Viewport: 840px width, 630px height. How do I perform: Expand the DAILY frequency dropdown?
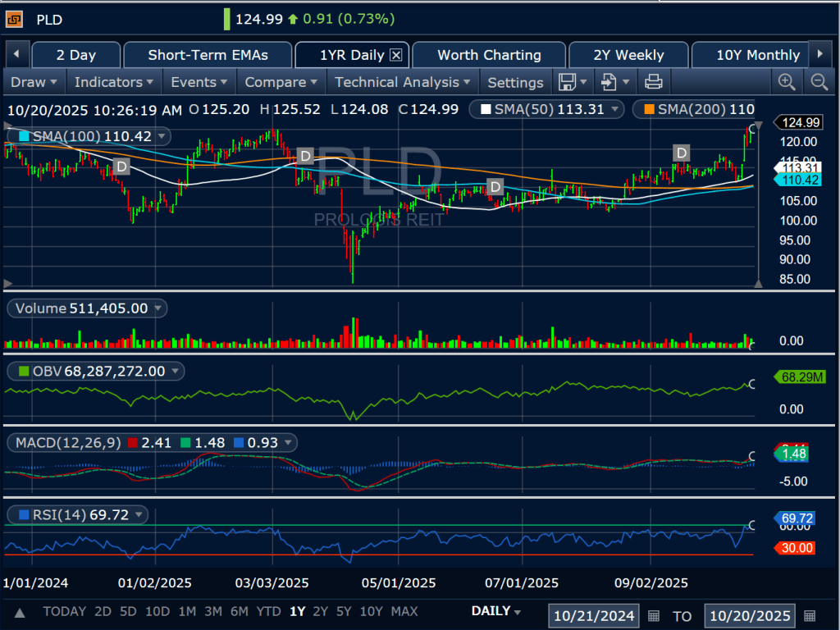click(x=497, y=611)
